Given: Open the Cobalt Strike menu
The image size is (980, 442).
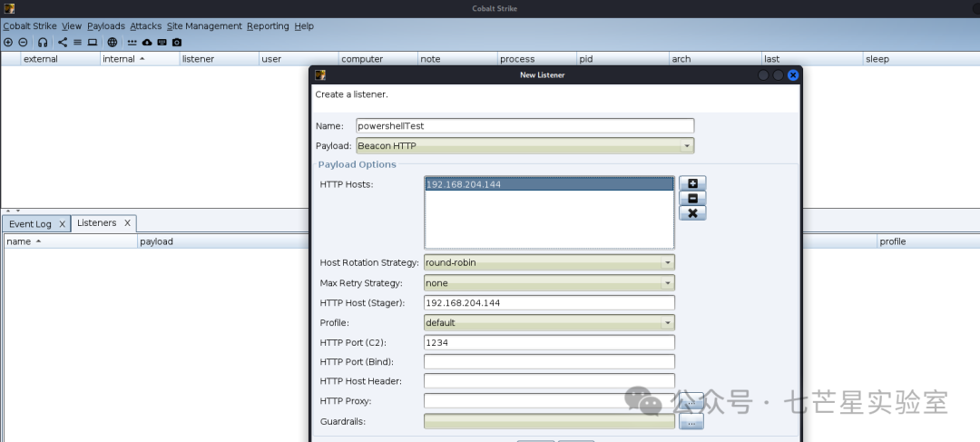Looking at the screenshot, I should coord(29,26).
